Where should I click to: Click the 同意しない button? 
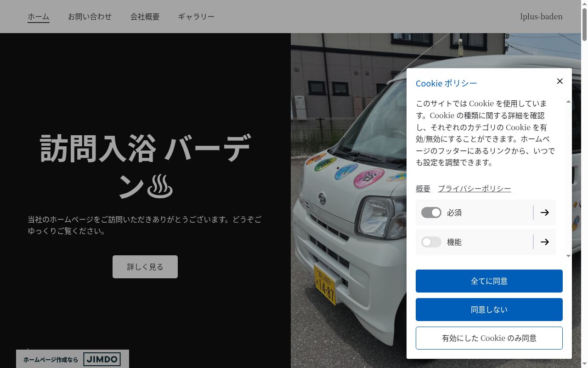click(x=489, y=310)
